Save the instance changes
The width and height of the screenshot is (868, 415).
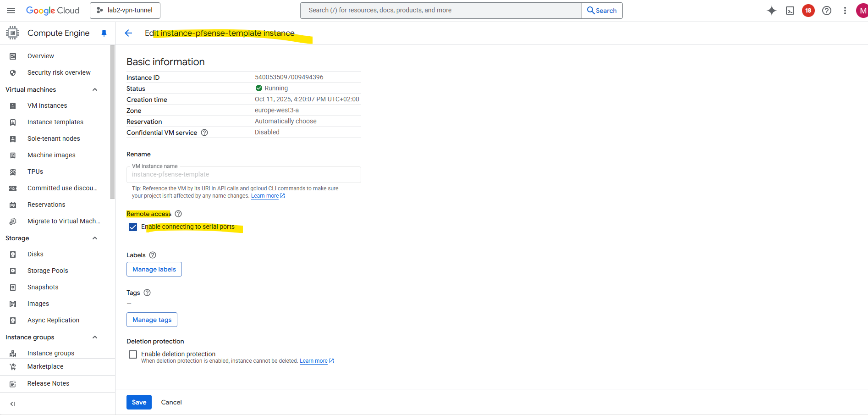tap(139, 402)
